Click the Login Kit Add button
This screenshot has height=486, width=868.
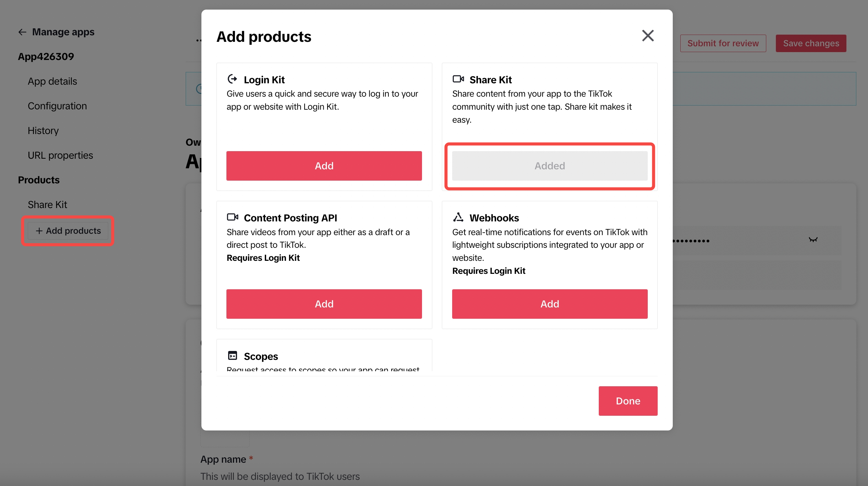(x=324, y=166)
